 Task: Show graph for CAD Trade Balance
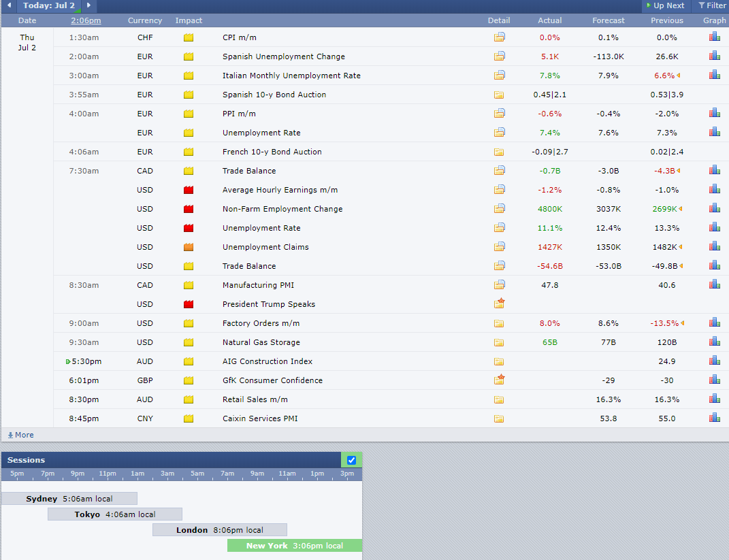tap(715, 170)
